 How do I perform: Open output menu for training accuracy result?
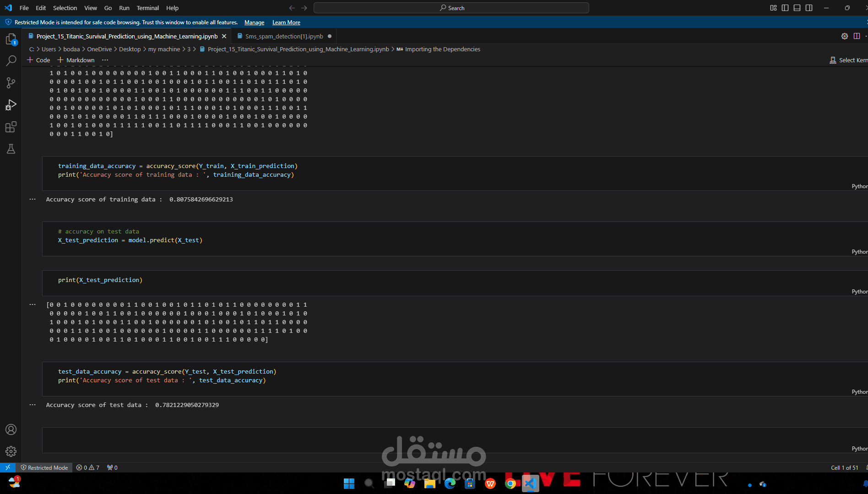(x=33, y=199)
